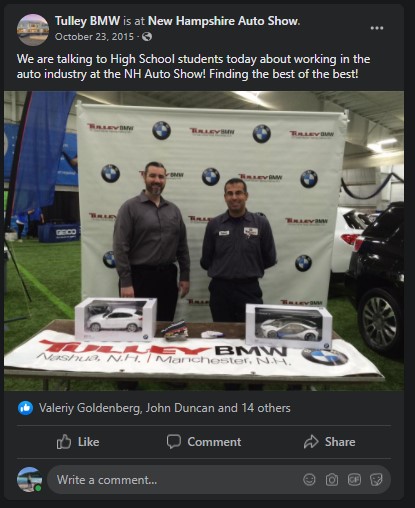
Task: Open the auto show booth photo
Action: coord(204,241)
